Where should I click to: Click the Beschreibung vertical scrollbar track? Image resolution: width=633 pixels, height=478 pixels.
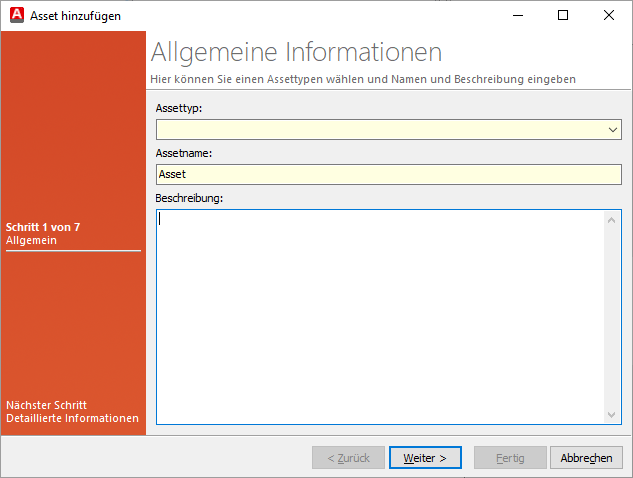point(613,316)
